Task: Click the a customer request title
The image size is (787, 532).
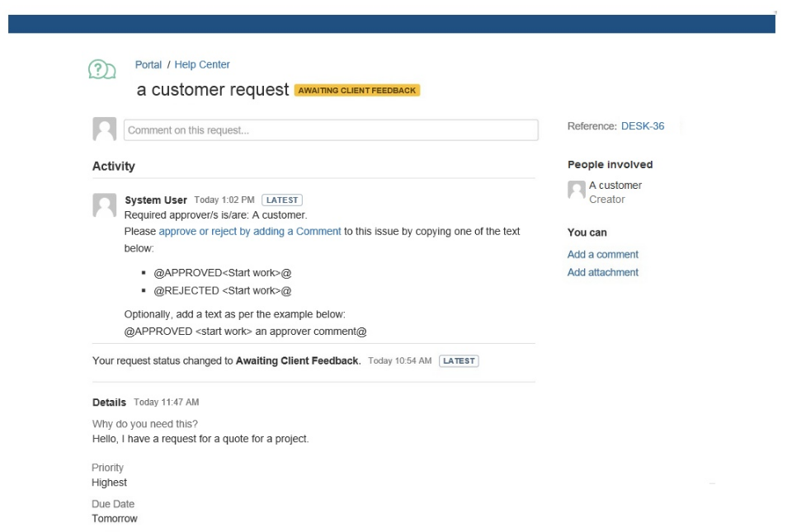Action: pyautogui.click(x=213, y=90)
